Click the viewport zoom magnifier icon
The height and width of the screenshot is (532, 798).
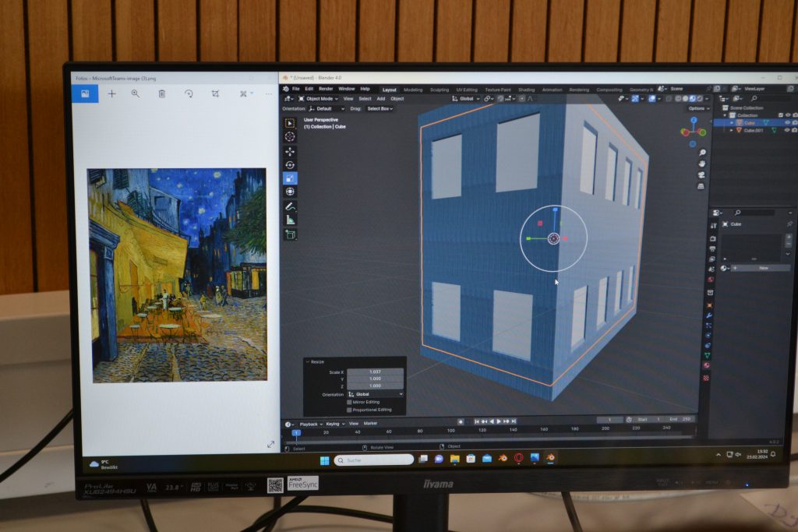(x=702, y=153)
